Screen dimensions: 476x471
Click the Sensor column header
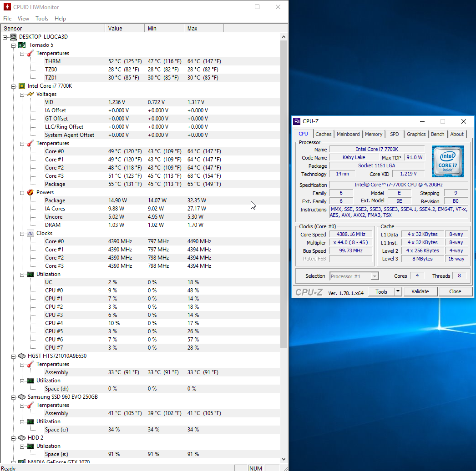pyautogui.click(x=53, y=29)
